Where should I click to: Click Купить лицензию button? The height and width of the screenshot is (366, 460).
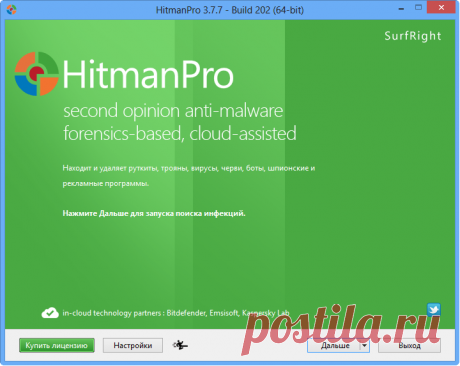[57, 345]
